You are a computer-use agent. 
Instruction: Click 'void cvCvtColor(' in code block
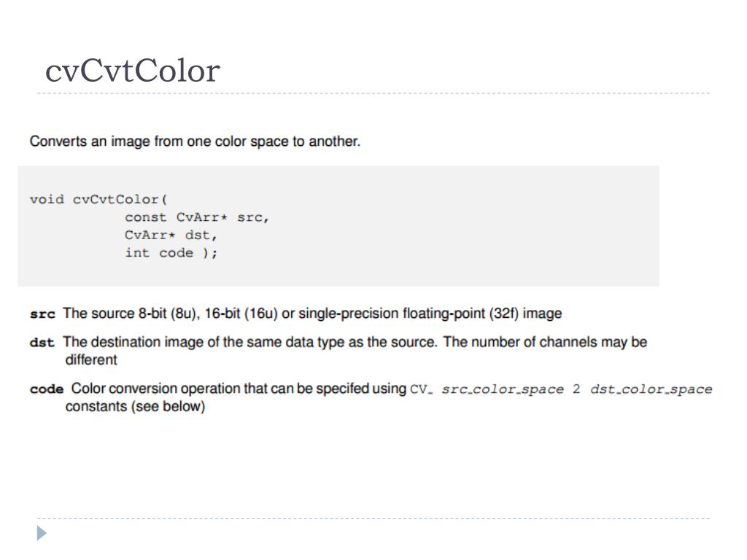(x=98, y=200)
